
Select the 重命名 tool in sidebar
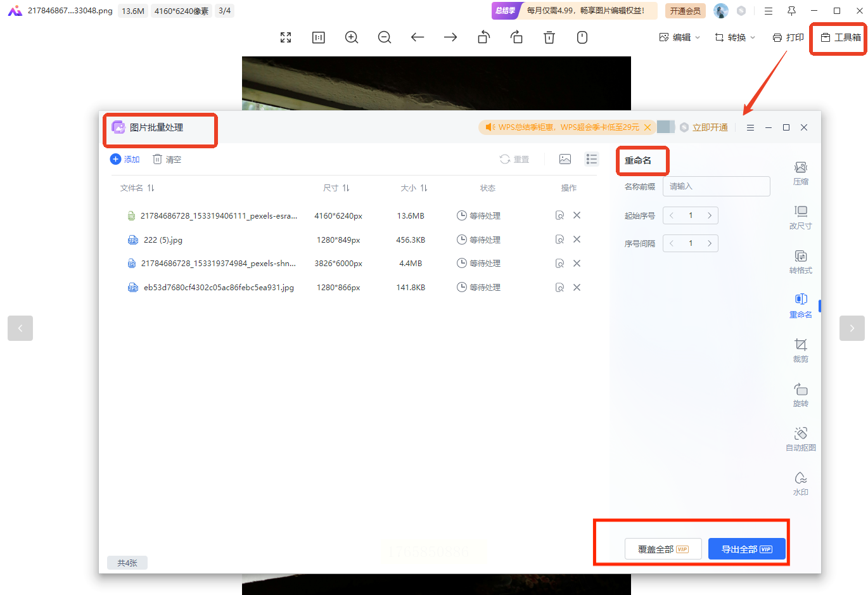point(801,306)
